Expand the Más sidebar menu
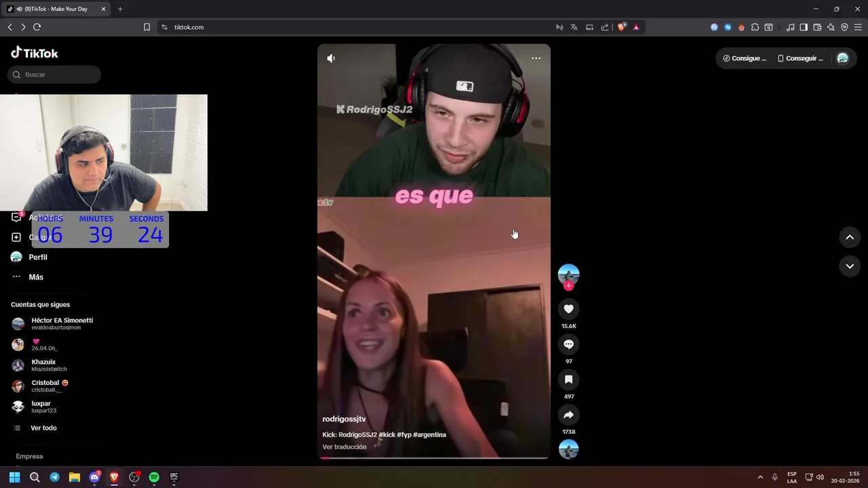This screenshot has height=488, width=868. pyautogui.click(x=27, y=277)
